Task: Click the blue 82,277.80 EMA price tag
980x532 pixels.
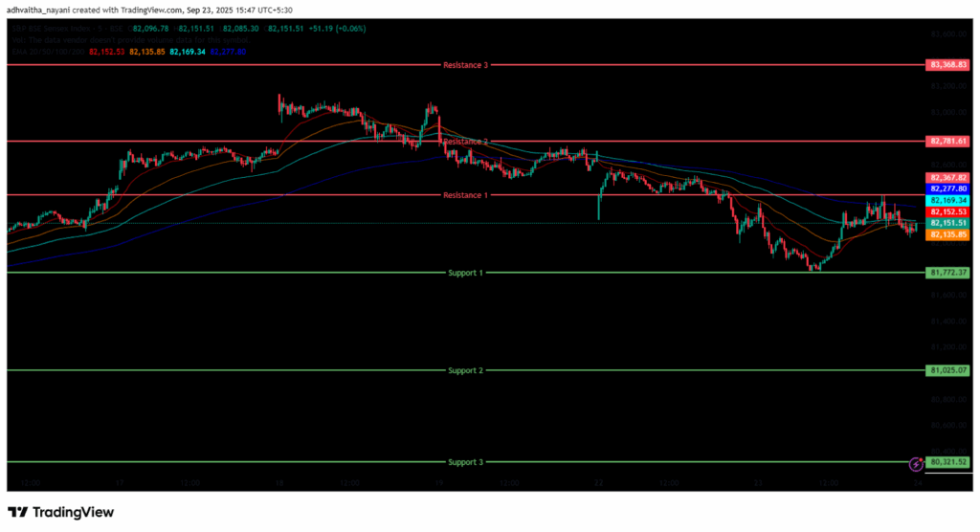Action: (x=947, y=189)
